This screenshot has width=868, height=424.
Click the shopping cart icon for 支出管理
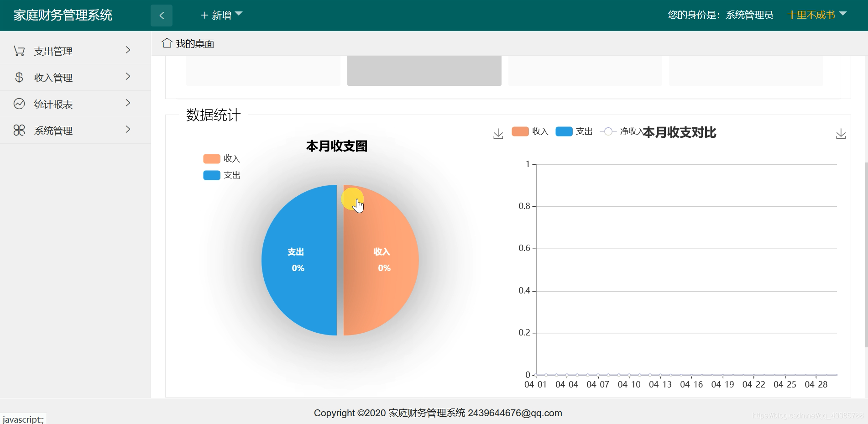click(19, 51)
